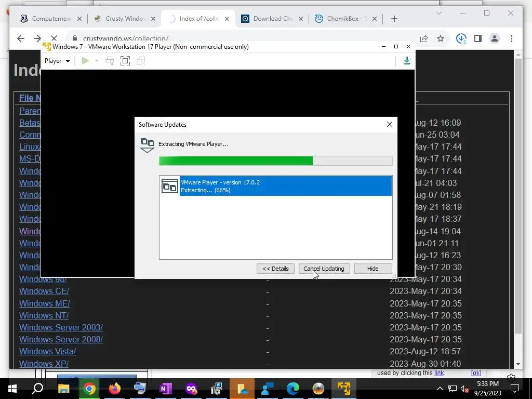
Task: Toggle the Chrome side panel
Action: [478, 38]
